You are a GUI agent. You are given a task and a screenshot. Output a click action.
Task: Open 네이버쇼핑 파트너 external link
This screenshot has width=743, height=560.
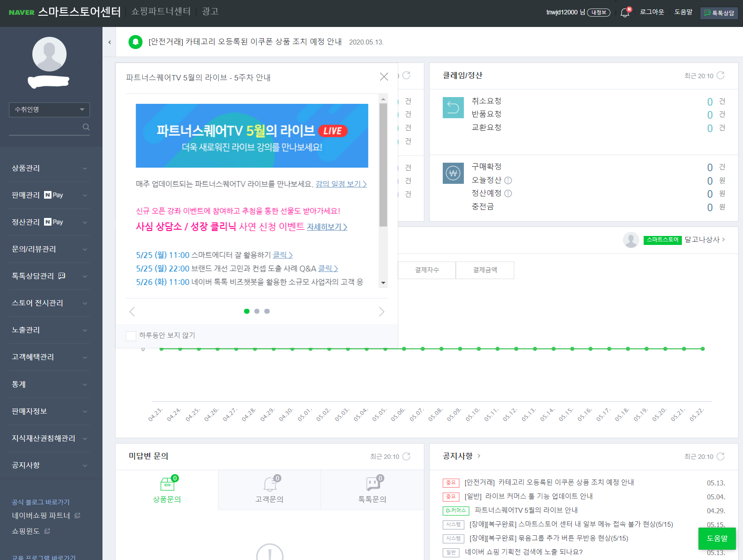coord(46,516)
